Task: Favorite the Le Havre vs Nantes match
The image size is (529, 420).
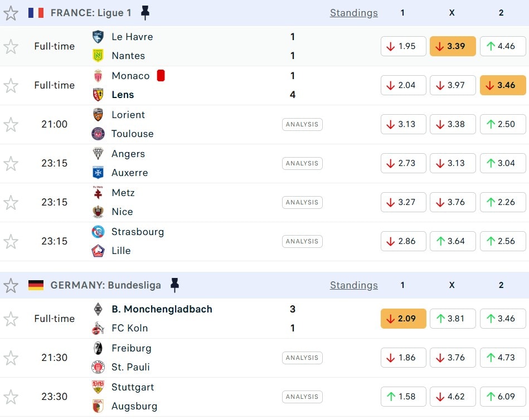Action: tap(11, 46)
